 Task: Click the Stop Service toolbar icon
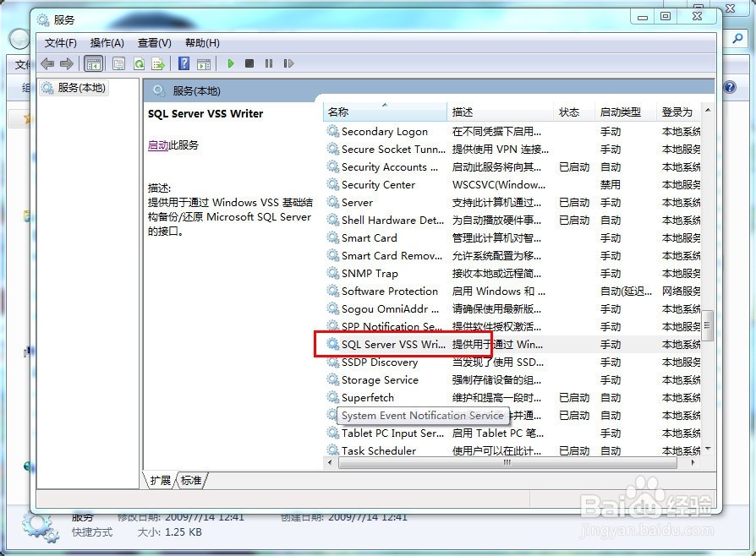pyautogui.click(x=249, y=63)
